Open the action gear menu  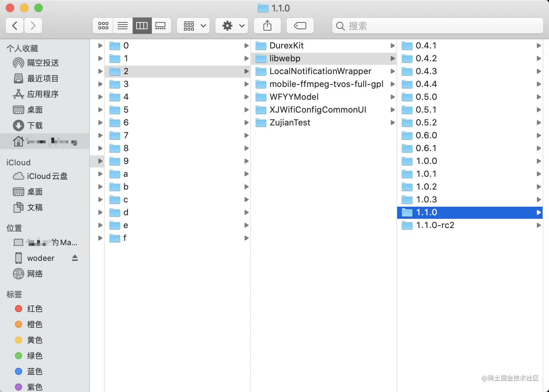click(232, 25)
